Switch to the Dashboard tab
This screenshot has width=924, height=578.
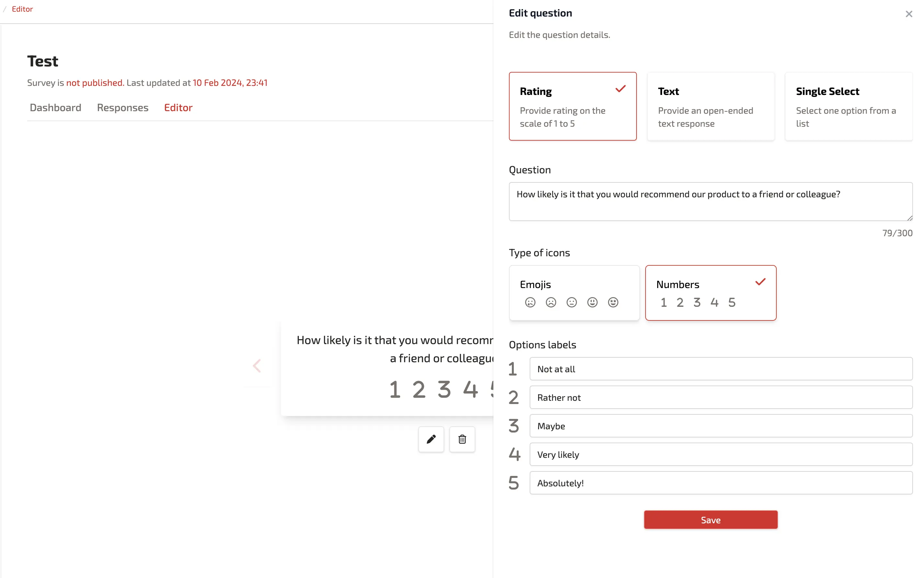pyautogui.click(x=55, y=107)
